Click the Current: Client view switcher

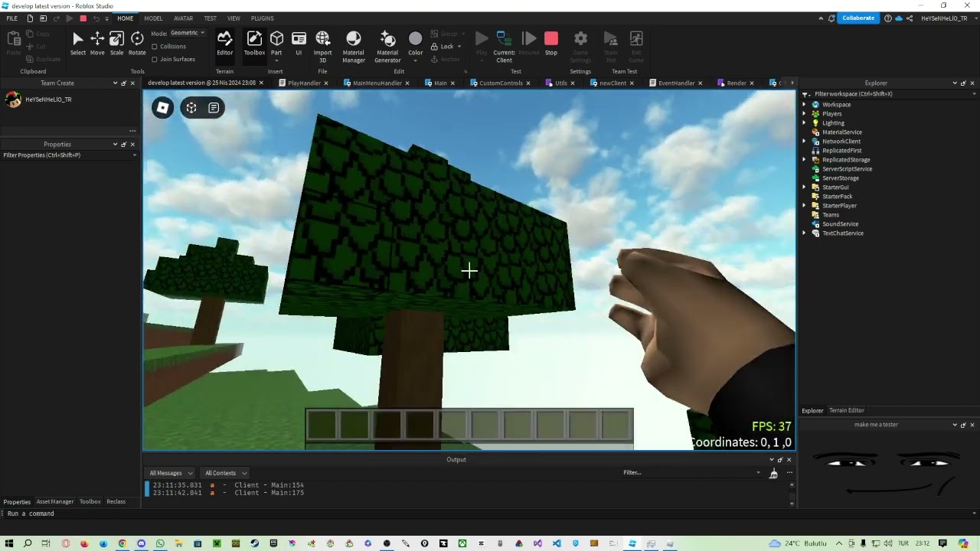[x=504, y=46]
